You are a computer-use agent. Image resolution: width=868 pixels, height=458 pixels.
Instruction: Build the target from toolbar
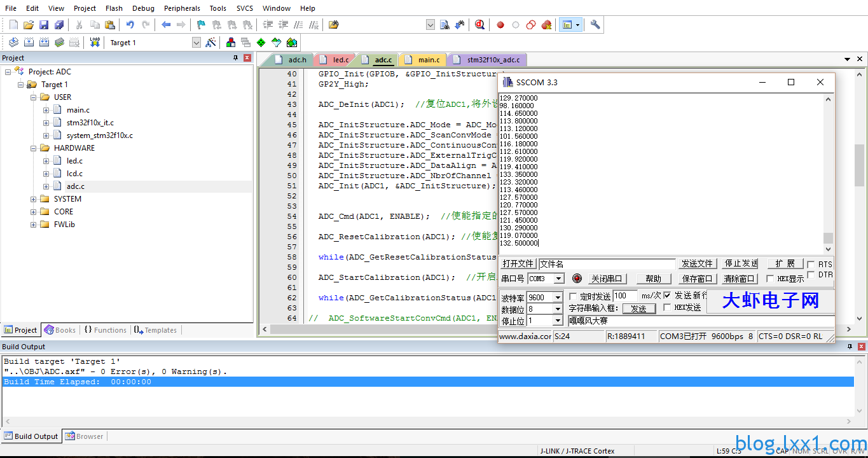29,43
